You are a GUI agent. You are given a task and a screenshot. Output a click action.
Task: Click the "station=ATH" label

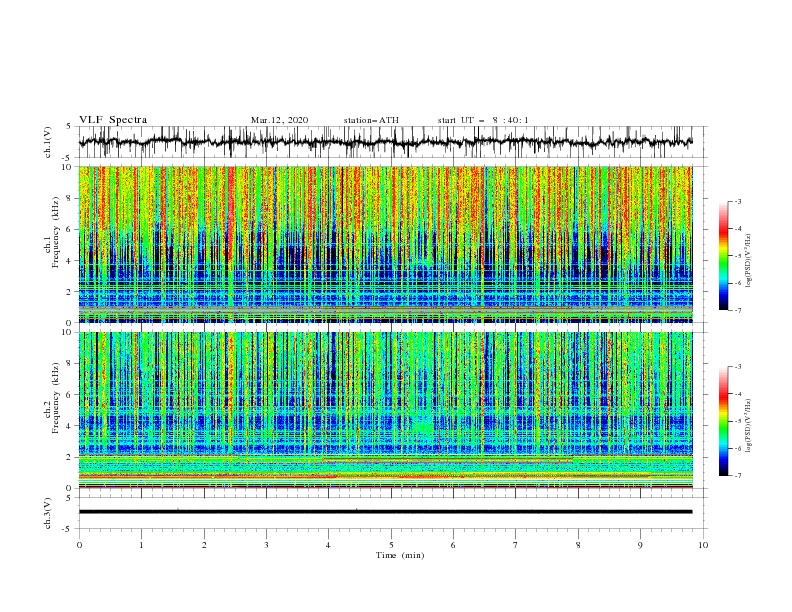pos(371,120)
